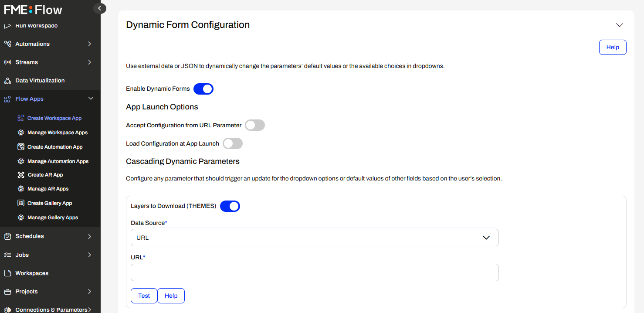644x313 pixels.
Task: Expand the Jobs menu chevron
Action: [x=89, y=255]
